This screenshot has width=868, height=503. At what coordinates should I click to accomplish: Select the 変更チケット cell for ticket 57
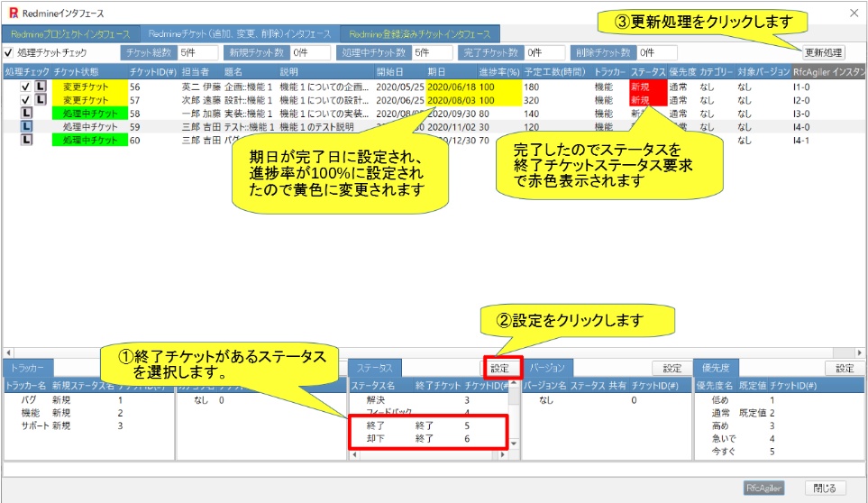[x=89, y=100]
